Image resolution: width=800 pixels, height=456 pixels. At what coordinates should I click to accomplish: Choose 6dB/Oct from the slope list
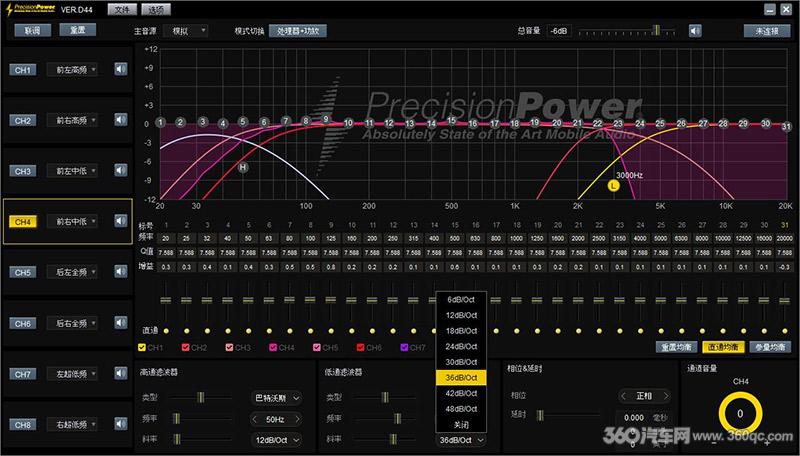click(461, 300)
